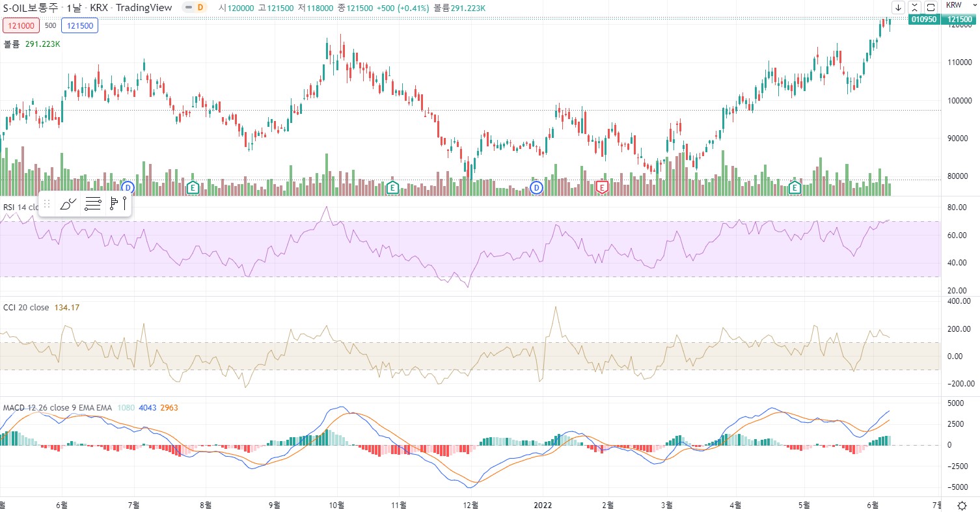Select the MACD 12 26 close indicator legend
The image size is (980, 512).
tap(57, 407)
